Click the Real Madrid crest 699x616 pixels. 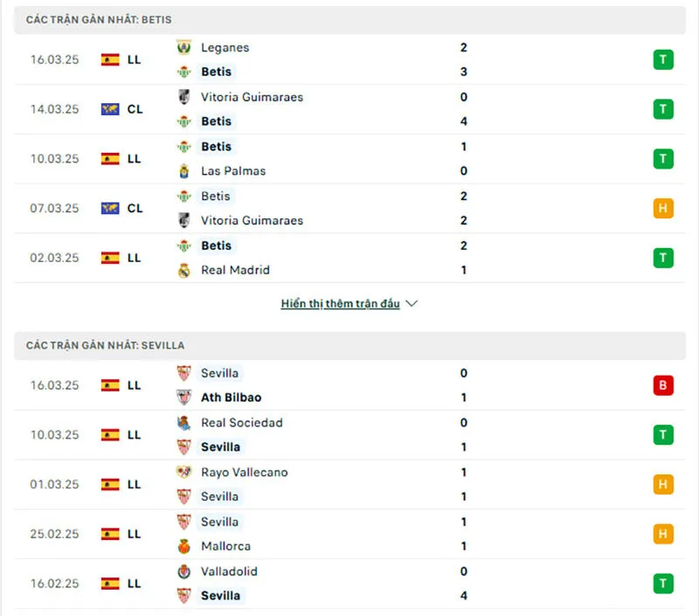[x=183, y=270]
